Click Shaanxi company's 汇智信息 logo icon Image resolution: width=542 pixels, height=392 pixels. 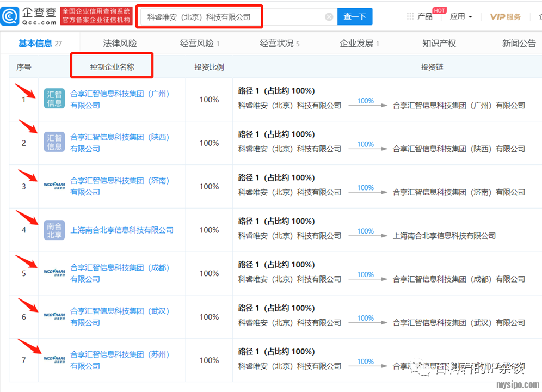tap(54, 143)
